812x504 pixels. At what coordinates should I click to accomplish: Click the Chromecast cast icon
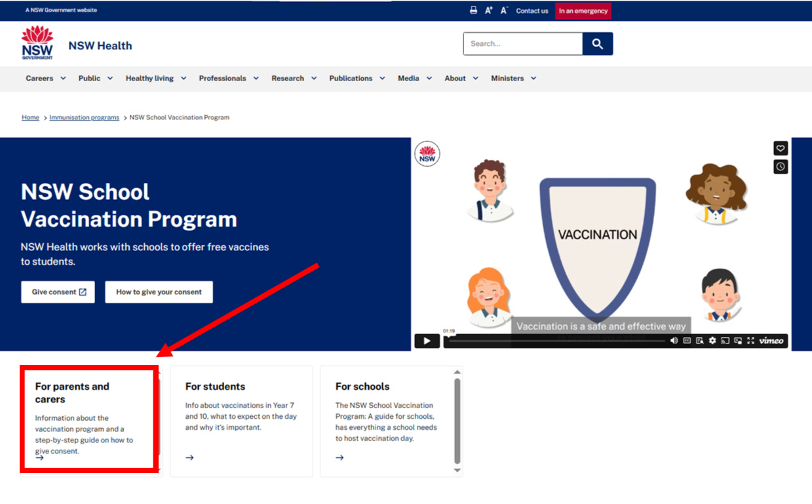click(725, 341)
